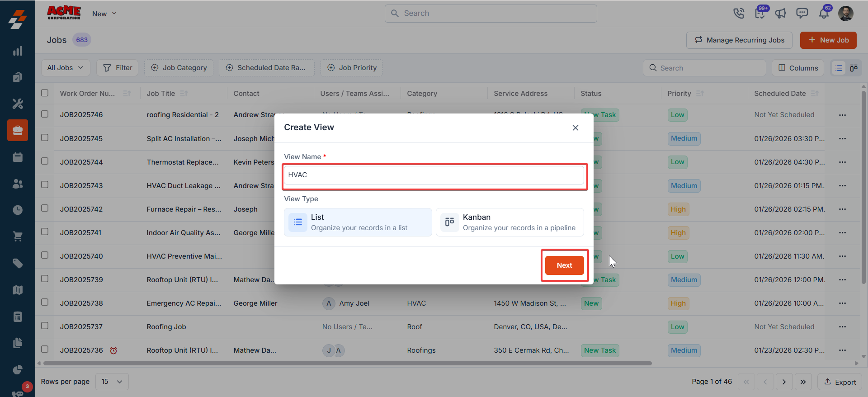Image resolution: width=868 pixels, height=397 pixels.
Task: Open job JOB2025740 work order number
Action: pyautogui.click(x=81, y=256)
